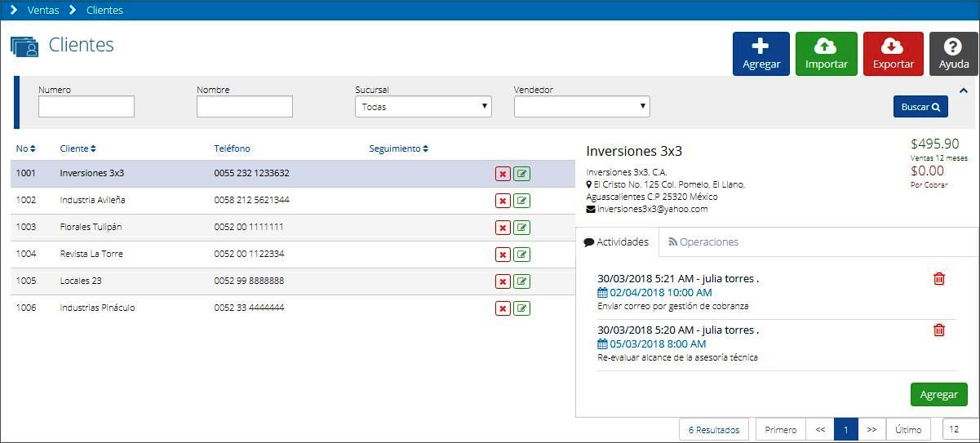Click the location pin icon near address
This screenshot has height=443, width=980.
tap(589, 185)
